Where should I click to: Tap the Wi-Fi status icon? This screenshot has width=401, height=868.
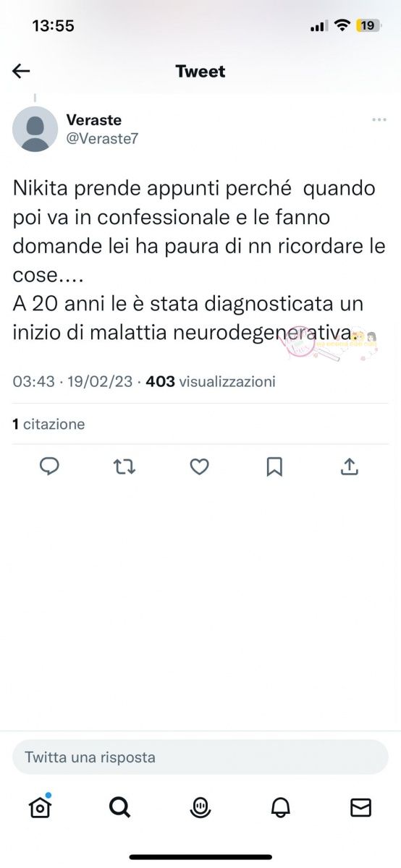pyautogui.click(x=342, y=25)
